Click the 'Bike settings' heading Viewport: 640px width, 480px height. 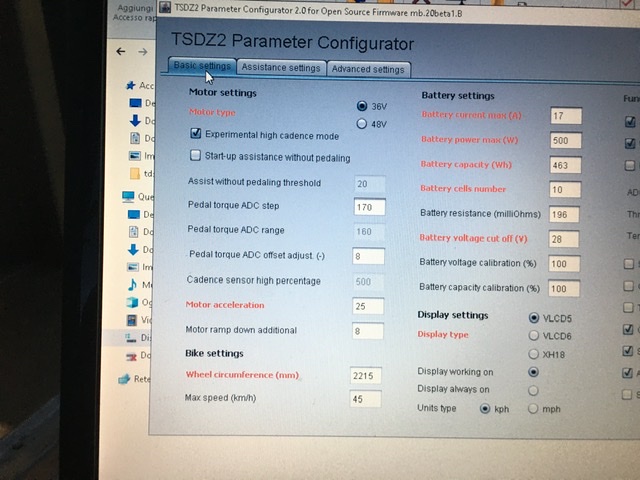214,353
